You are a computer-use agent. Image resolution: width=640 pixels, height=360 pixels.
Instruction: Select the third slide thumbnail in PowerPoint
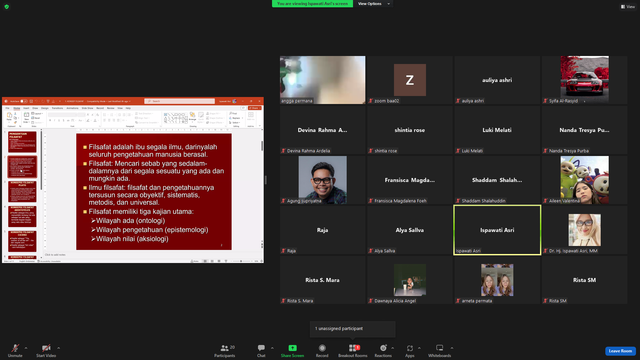[22, 191]
